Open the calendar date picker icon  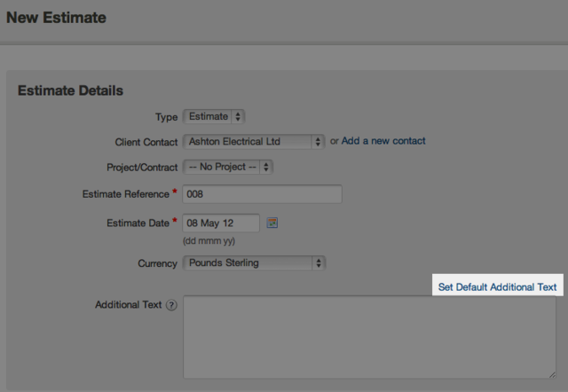pyautogui.click(x=272, y=223)
